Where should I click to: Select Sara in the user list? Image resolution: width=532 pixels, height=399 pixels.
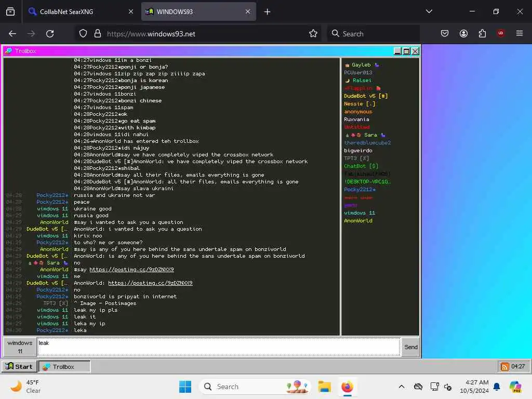pyautogui.click(x=365, y=135)
